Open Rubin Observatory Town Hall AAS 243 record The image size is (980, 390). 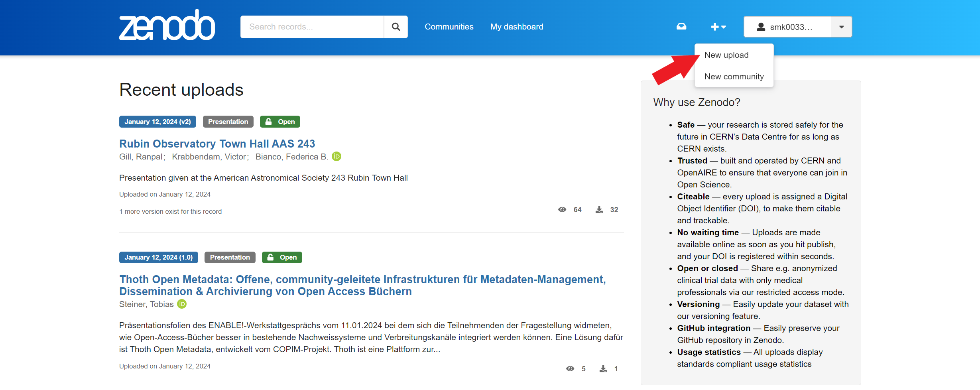[x=217, y=144]
